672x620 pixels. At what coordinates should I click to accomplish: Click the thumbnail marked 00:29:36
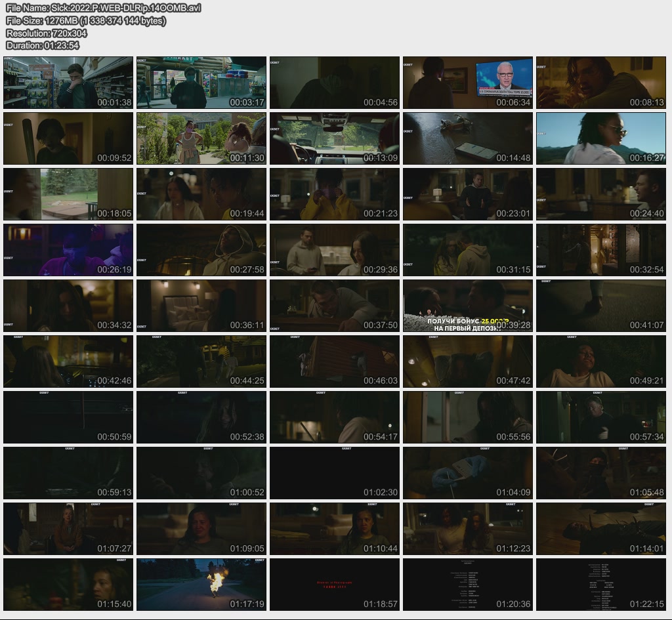click(335, 250)
